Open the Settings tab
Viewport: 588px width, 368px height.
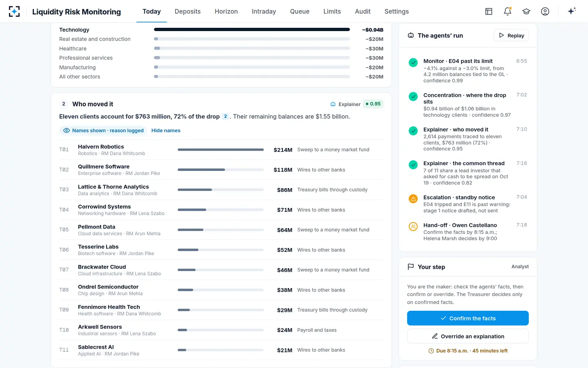pyautogui.click(x=396, y=11)
